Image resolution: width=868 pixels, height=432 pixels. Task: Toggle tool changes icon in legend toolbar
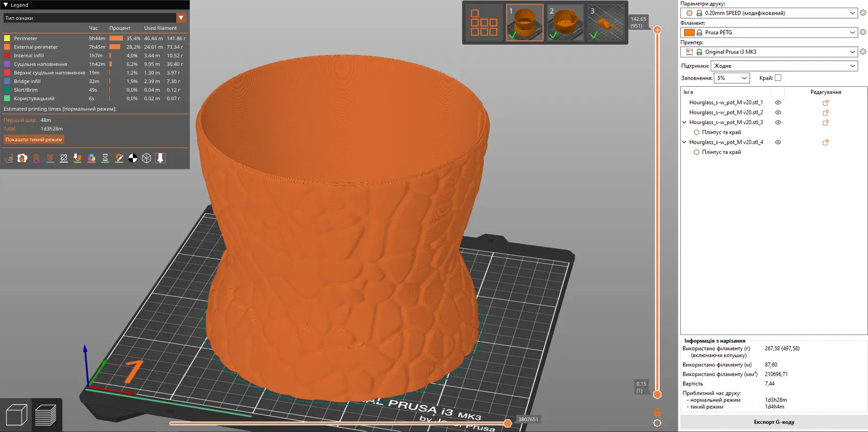coord(78,158)
